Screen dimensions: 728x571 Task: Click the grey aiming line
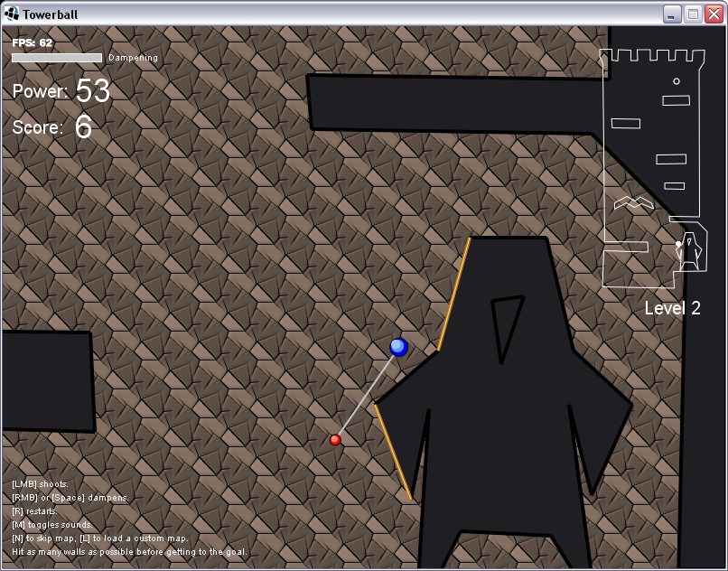pyautogui.click(x=366, y=396)
